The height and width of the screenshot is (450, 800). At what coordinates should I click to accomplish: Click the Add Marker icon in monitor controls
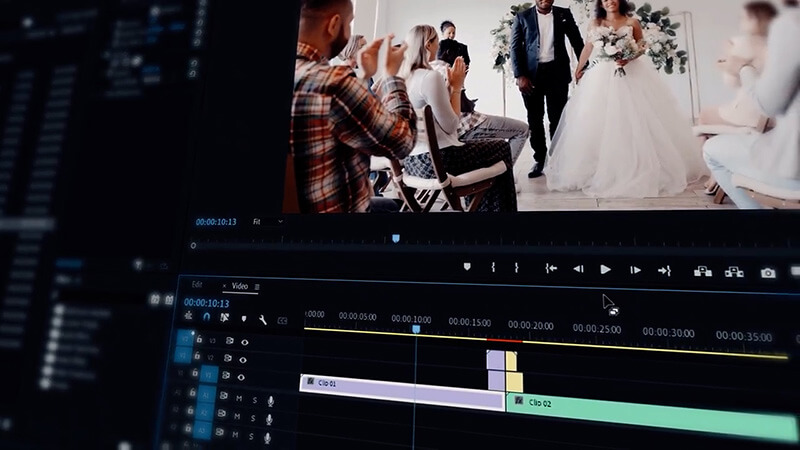(467, 267)
